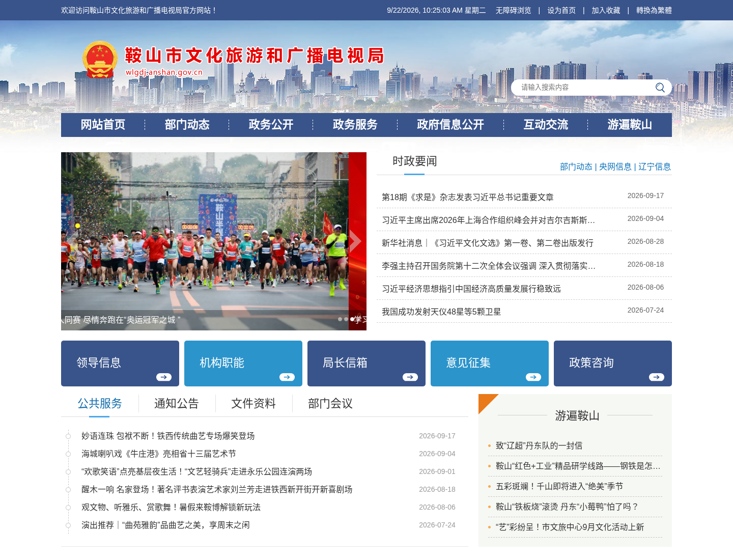Viewport: 733px width, 560px height.
Task: Advance carousel with the right arrow
Action: (355, 241)
